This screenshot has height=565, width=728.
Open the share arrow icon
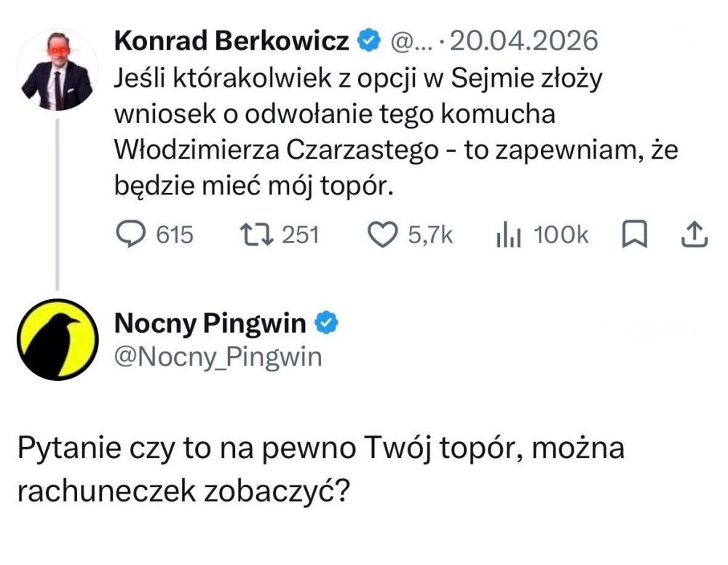(695, 234)
